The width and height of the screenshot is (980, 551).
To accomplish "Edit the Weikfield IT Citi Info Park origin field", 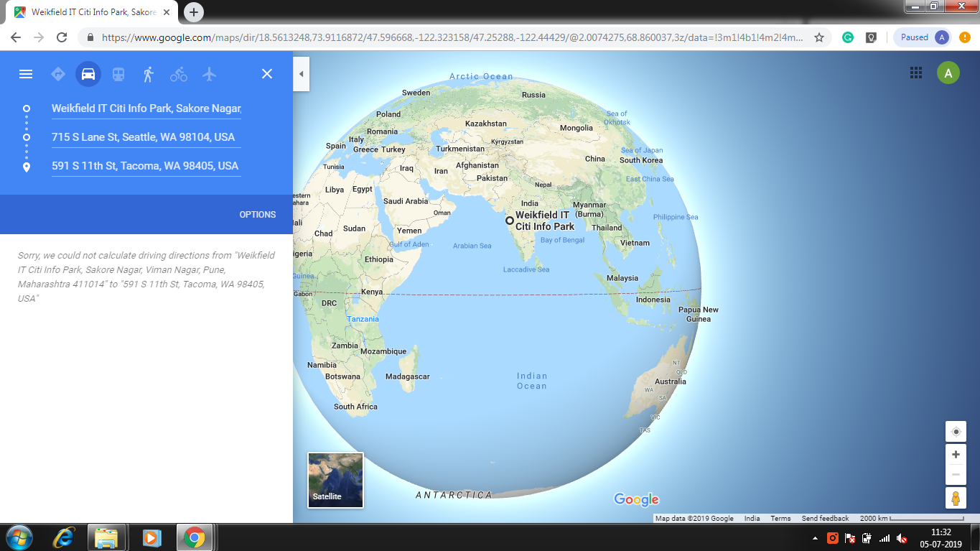I will pyautogui.click(x=146, y=108).
